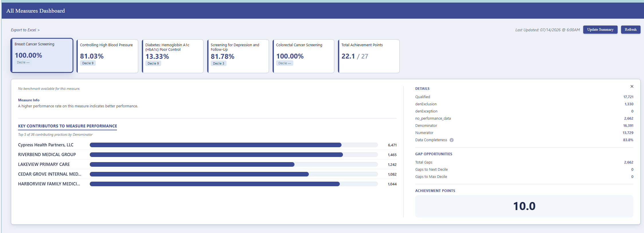This screenshot has height=233, width=644.
Task: Click the Total Gaps value 2,662
Action: coord(629,162)
